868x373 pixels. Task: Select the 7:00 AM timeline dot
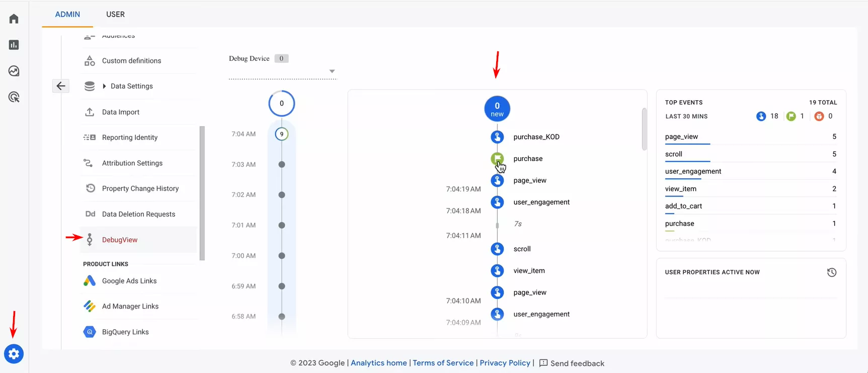click(282, 256)
